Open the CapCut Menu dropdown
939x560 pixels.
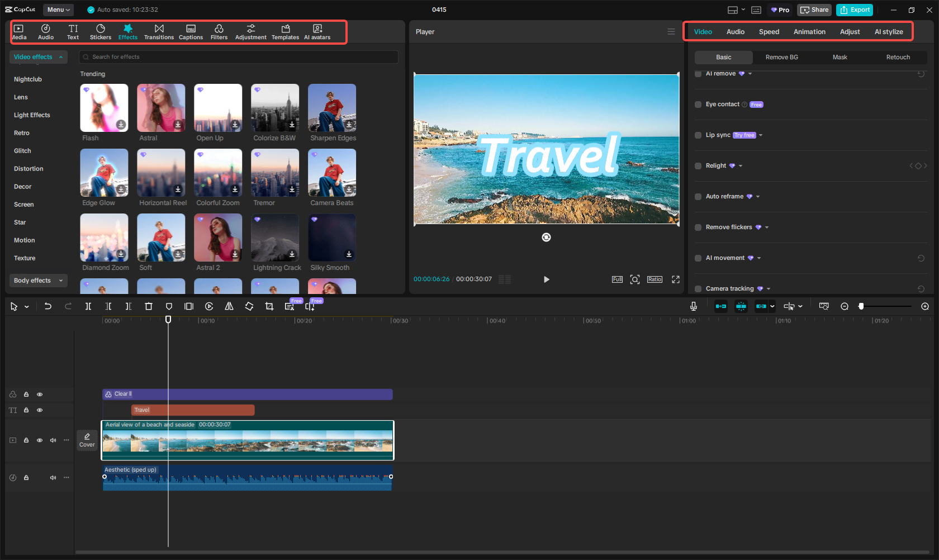[59, 10]
